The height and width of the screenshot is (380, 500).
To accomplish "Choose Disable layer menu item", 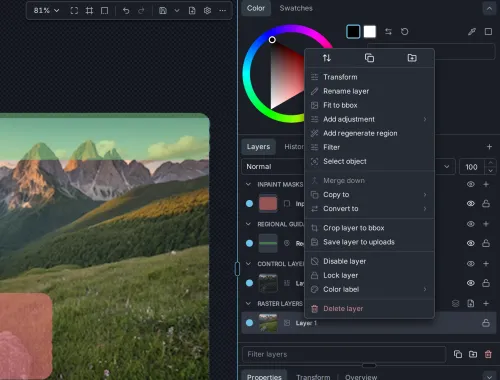I will [369, 261].
